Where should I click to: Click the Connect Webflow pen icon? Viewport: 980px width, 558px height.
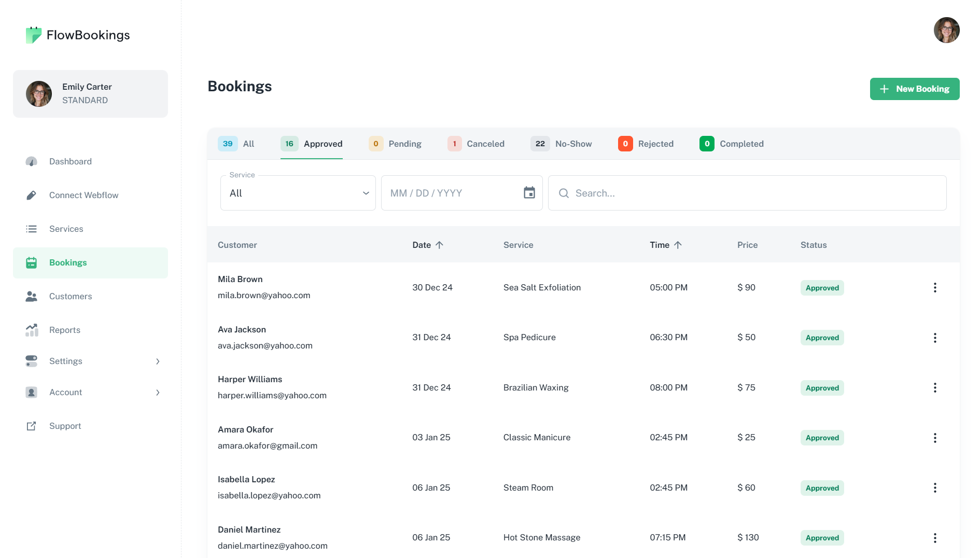pyautogui.click(x=31, y=196)
